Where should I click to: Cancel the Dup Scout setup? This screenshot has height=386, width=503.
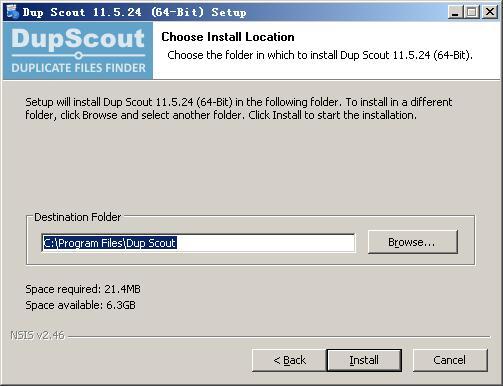[x=450, y=360]
